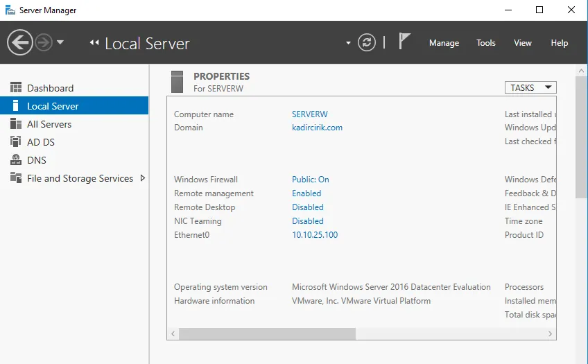The image size is (588, 364).
Task: Click the Computer name label
Action: coord(204,114)
